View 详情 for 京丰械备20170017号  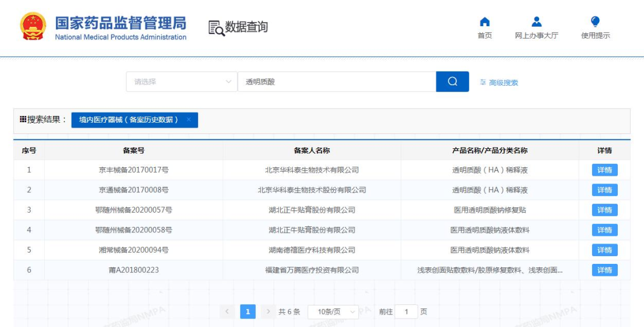pyautogui.click(x=604, y=170)
